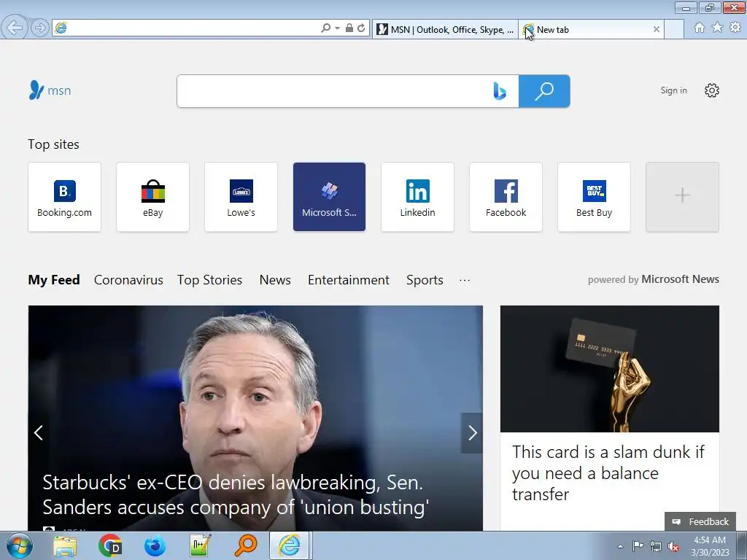Open a blank new tab button
Screen dimensions: 747x560
(673, 29)
